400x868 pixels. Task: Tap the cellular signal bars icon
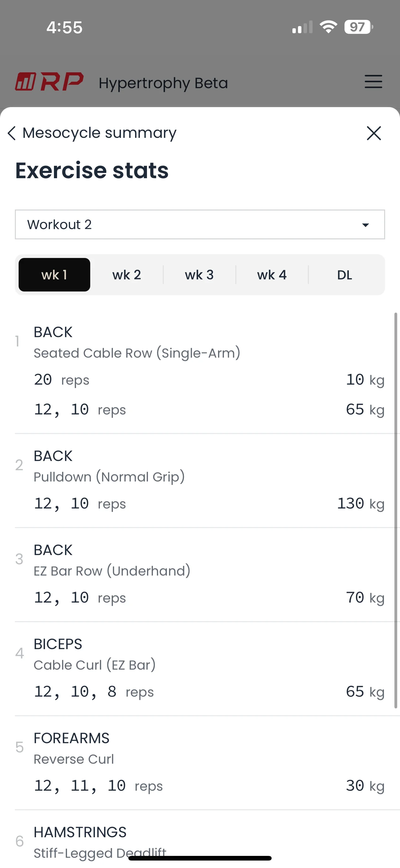point(302,27)
